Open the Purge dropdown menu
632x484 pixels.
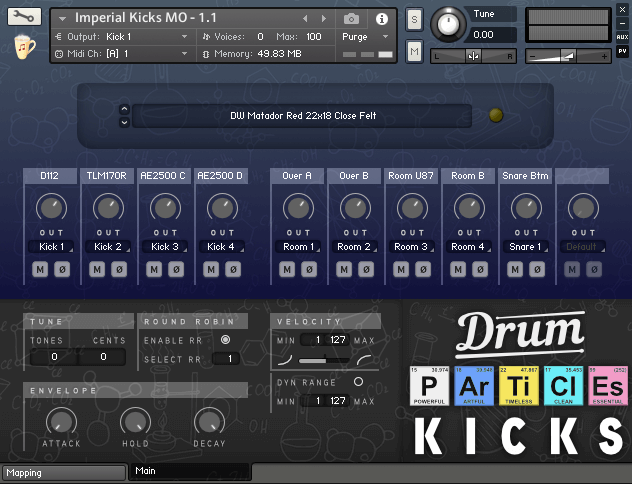365,37
